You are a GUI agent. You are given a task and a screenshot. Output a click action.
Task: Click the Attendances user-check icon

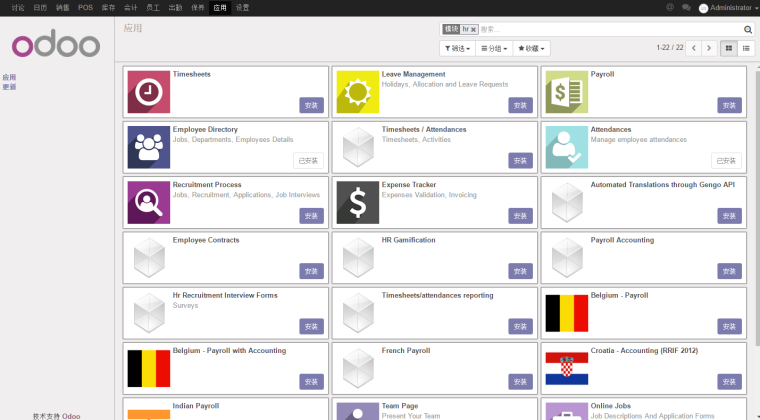coord(567,147)
